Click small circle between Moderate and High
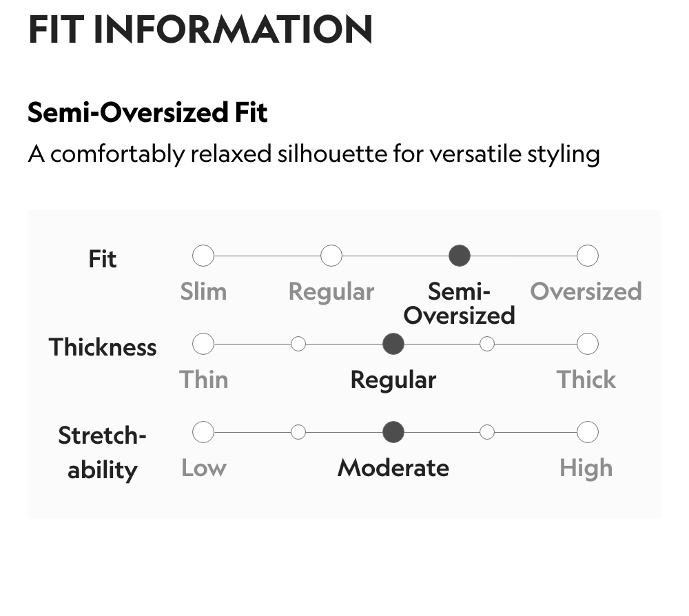 click(x=487, y=433)
